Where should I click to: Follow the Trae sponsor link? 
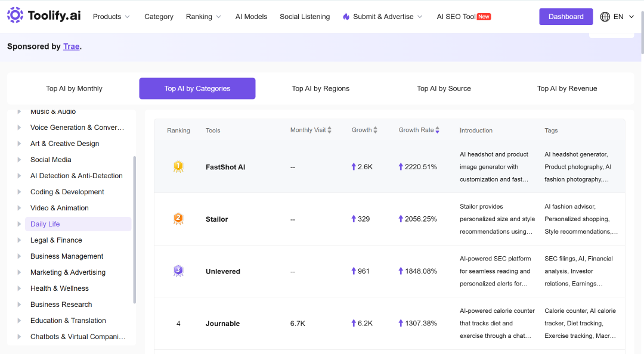[71, 46]
